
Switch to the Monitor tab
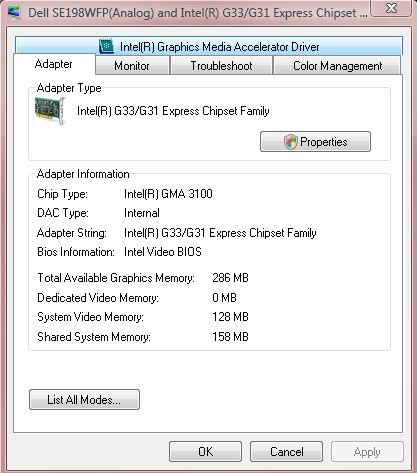[x=132, y=66]
